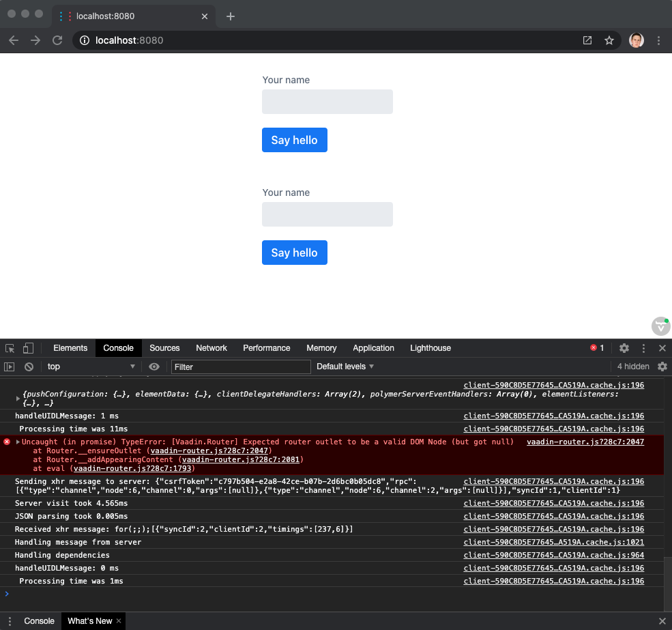
Task: Clear the console output
Action: pyautogui.click(x=29, y=367)
